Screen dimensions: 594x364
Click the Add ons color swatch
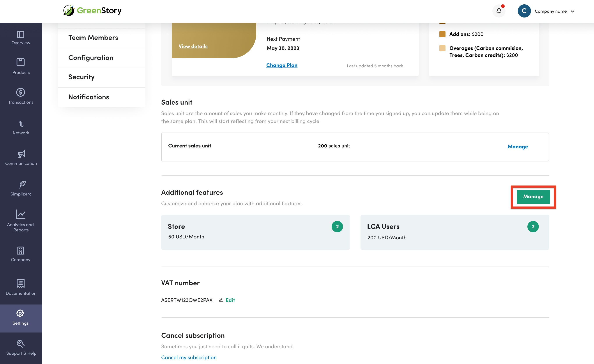(442, 34)
